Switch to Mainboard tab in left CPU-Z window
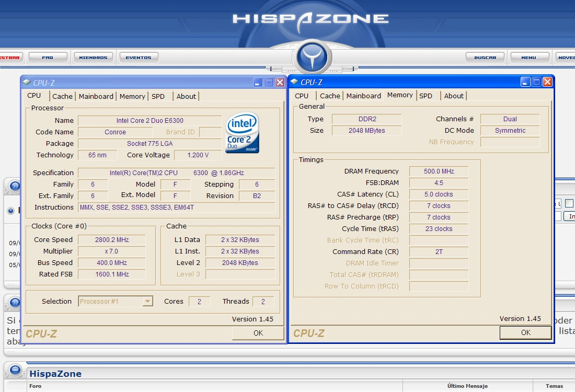Viewport: 575px width, 392px height. pos(96,96)
